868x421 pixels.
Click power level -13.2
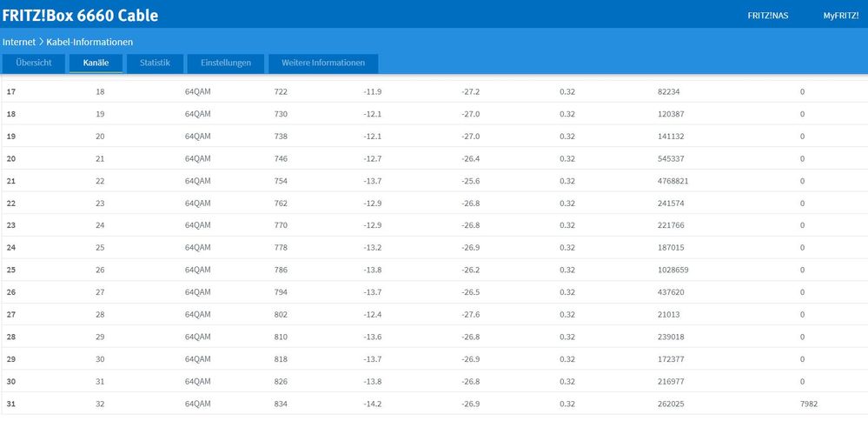[x=373, y=248]
